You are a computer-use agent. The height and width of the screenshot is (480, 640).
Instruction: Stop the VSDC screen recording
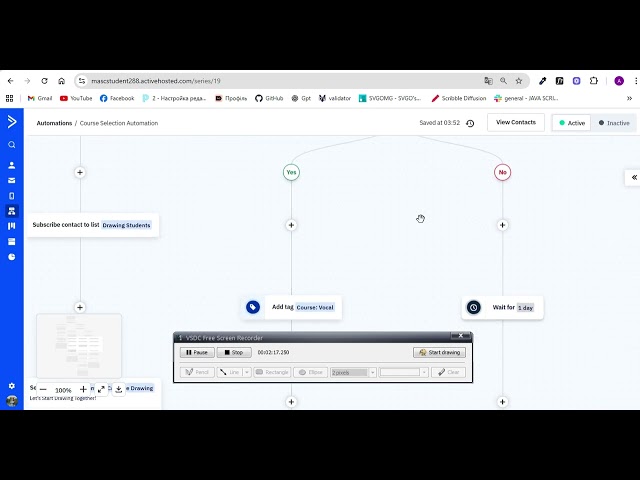click(x=234, y=352)
